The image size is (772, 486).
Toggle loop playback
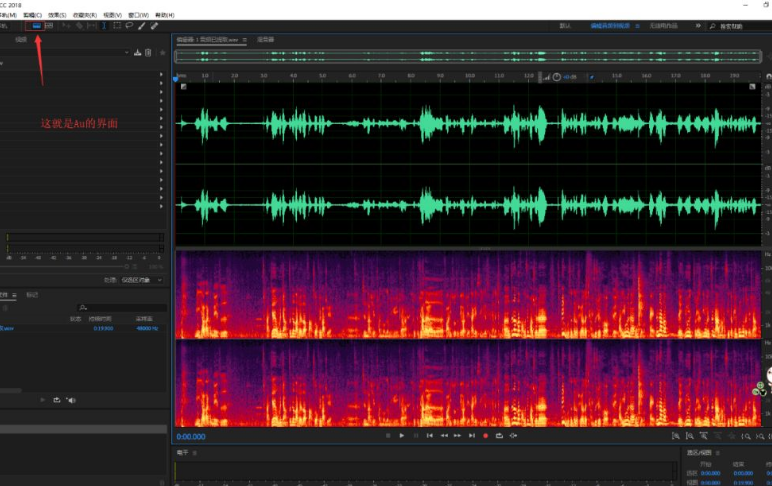499,436
